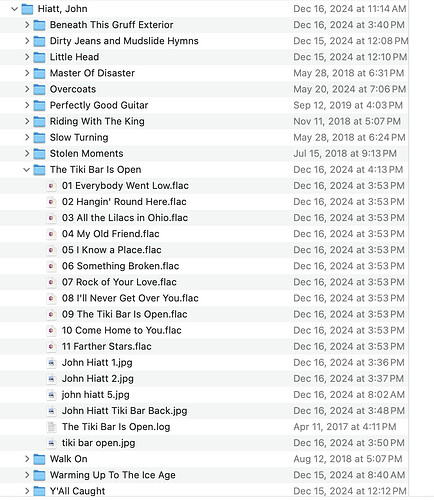Expand the Perfectly Good Guitar folder
Viewport: 434px width, 500px height.
click(27, 105)
